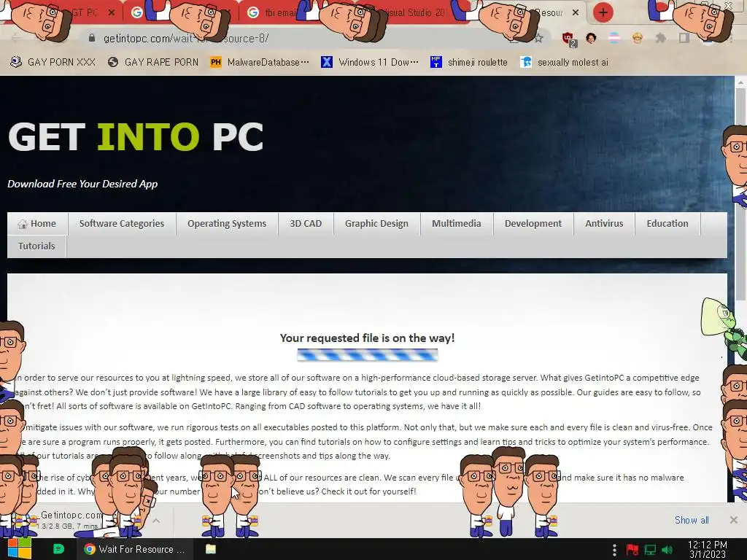
Task: Open the MalwareDatabase bookmark
Action: [260, 62]
